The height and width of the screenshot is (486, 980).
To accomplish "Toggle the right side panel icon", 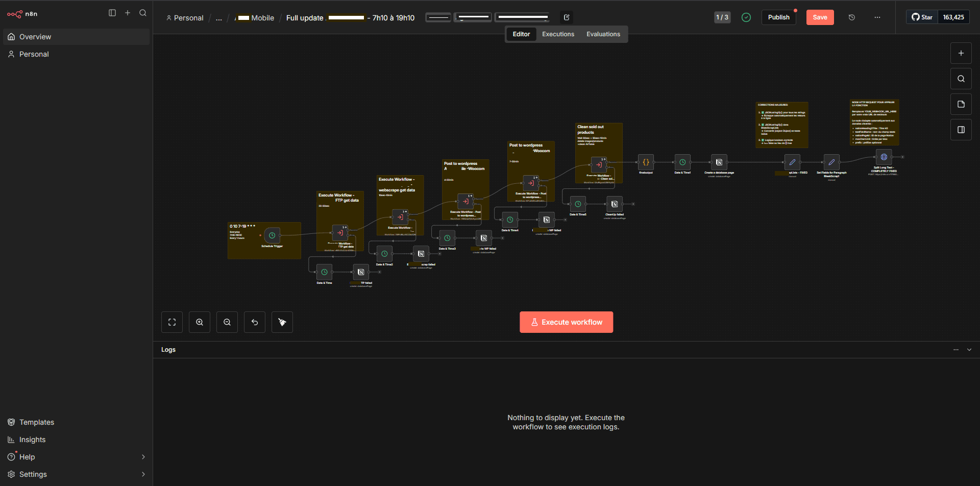I will pyautogui.click(x=961, y=130).
